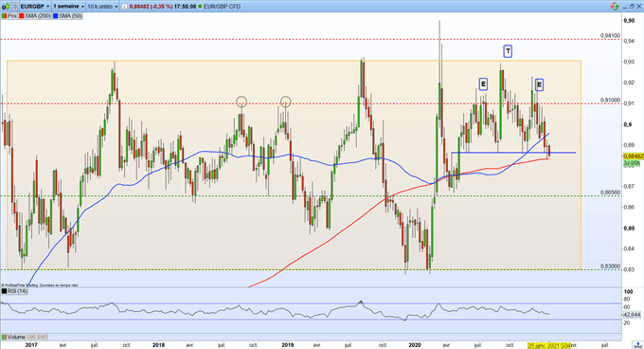Click the green data status dot

[x=200, y=7]
